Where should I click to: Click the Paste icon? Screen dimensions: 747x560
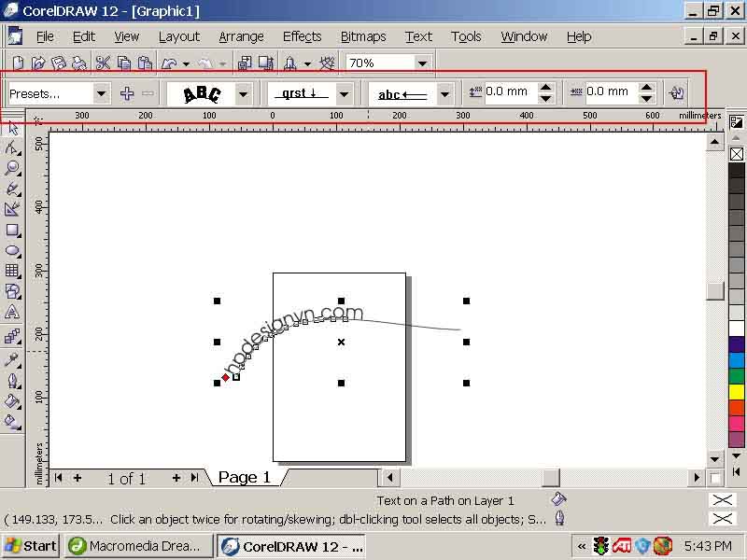point(145,63)
